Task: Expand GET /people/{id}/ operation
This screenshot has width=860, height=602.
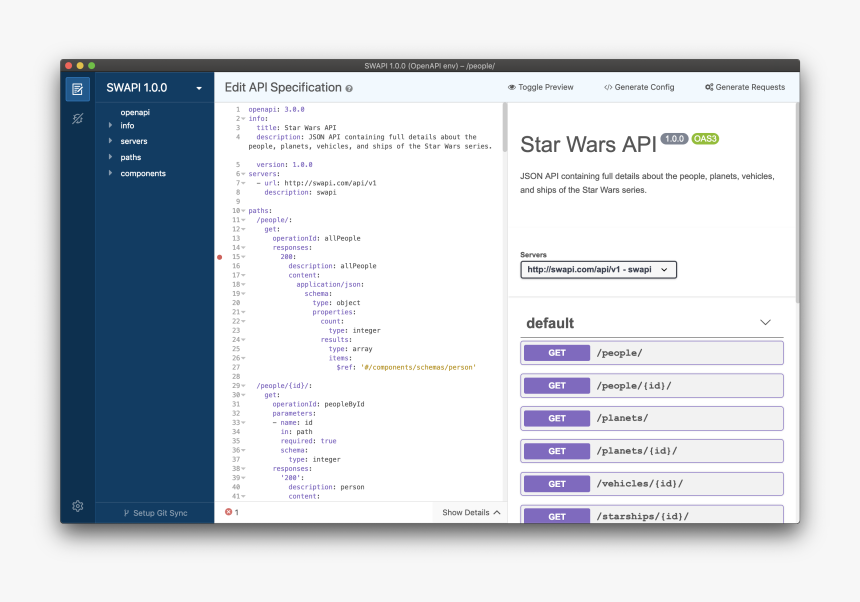Action: pos(652,386)
